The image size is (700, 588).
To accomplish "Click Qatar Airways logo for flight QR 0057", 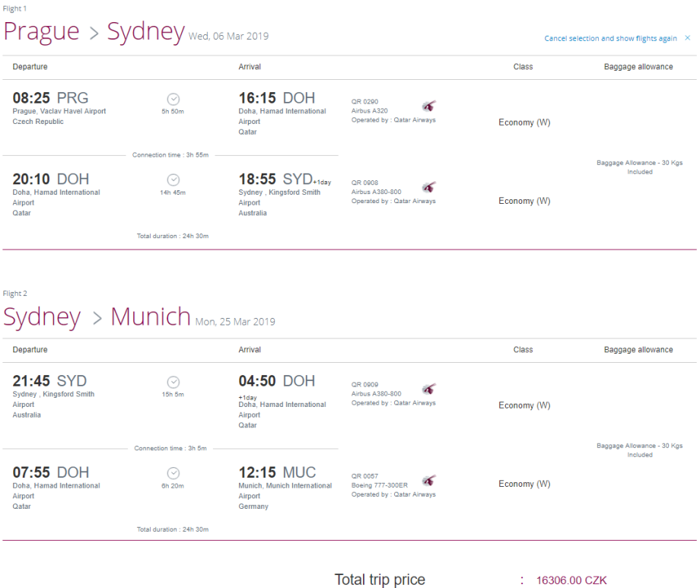I will [x=429, y=481].
